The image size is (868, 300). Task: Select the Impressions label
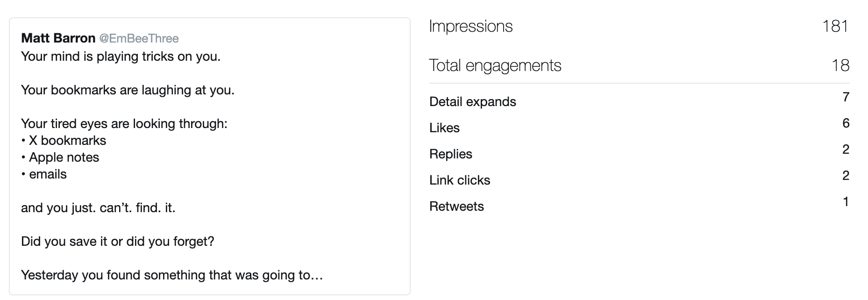tap(471, 27)
